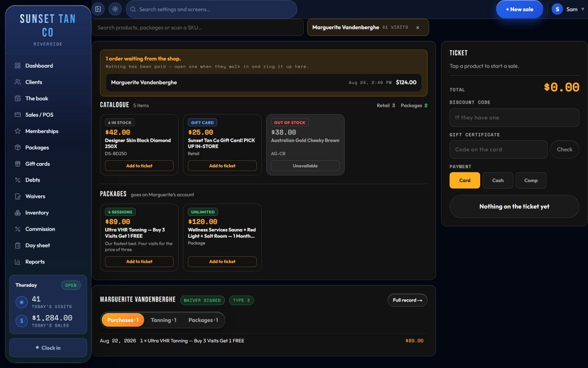This screenshot has width=588, height=368.
Task: Select Card payment method
Action: click(x=464, y=180)
